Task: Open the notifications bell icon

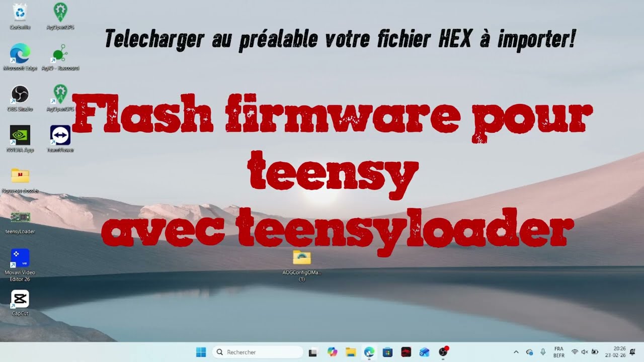Action: 632,352
